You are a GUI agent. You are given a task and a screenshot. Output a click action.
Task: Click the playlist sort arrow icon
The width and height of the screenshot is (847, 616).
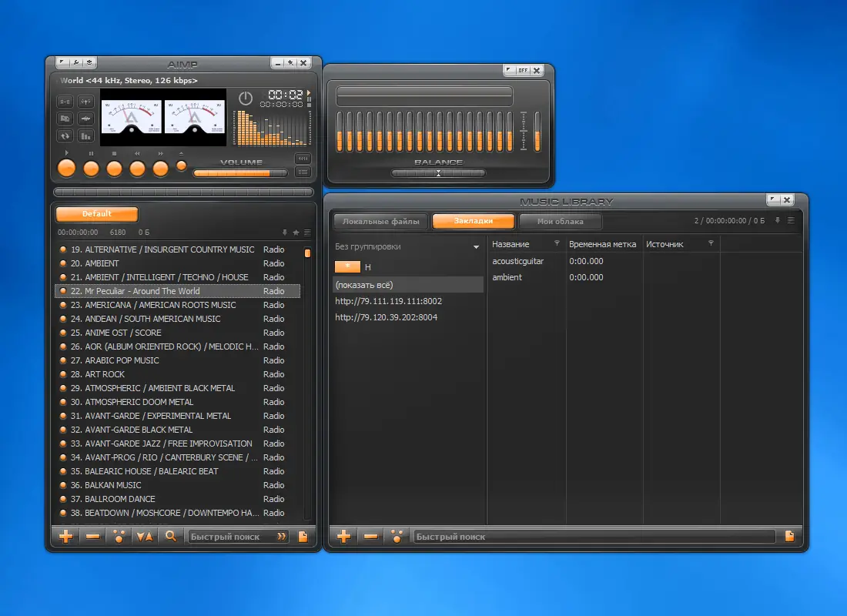pos(285,233)
